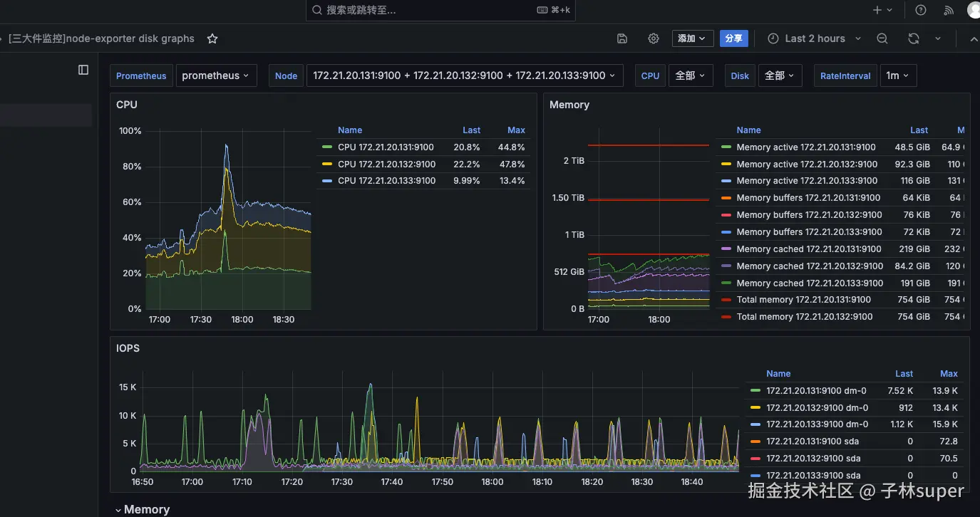
Task: Open the Node variable dropdown
Action: click(465, 75)
